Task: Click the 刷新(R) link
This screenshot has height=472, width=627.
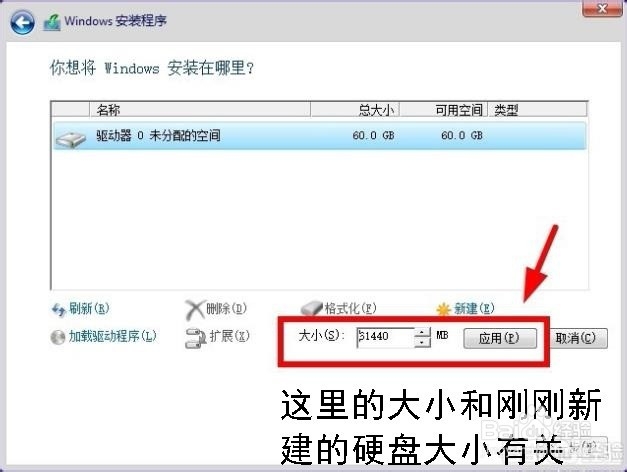Action: tap(89, 308)
